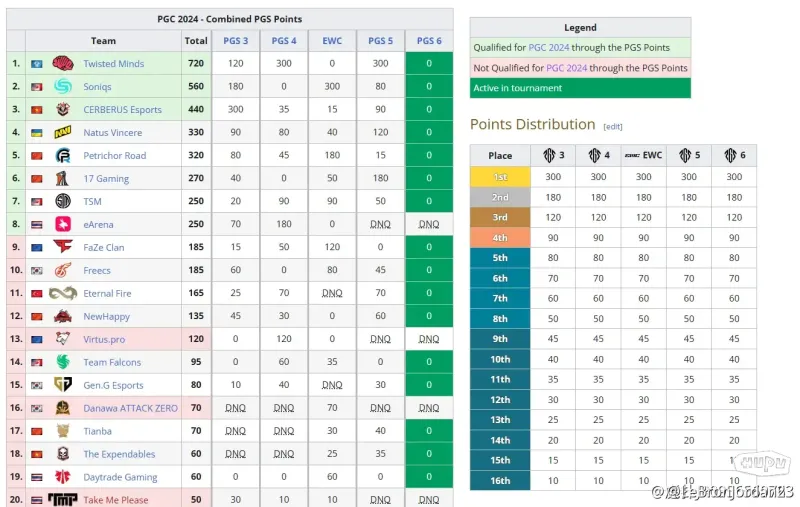Select the yellow 1st place cell
Screen dimensions: 800x507
500,176
